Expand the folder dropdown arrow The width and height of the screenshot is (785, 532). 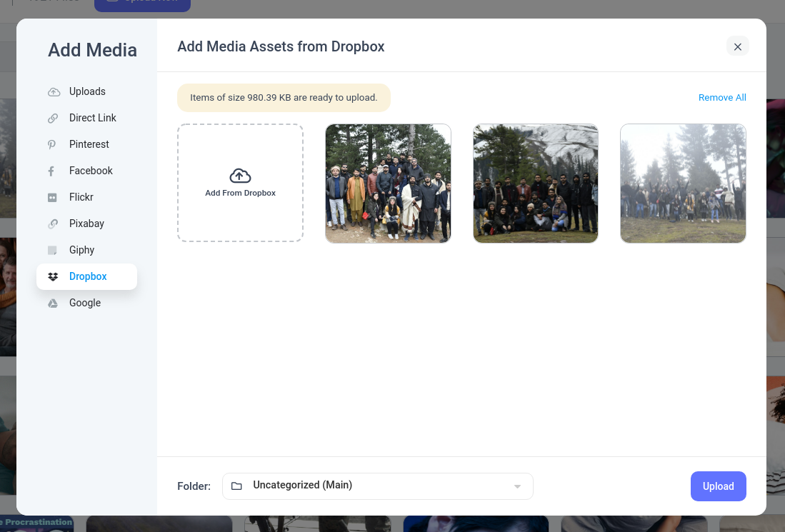coord(517,486)
